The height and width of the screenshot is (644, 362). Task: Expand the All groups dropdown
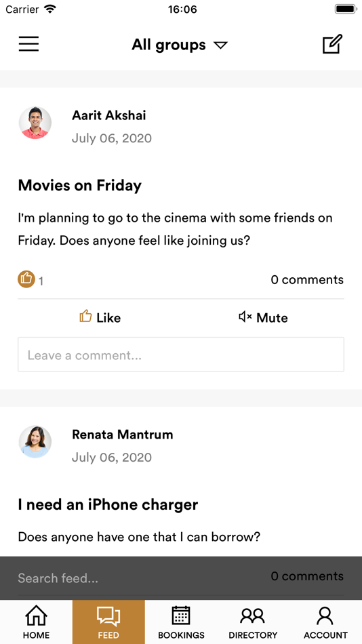[x=180, y=45]
